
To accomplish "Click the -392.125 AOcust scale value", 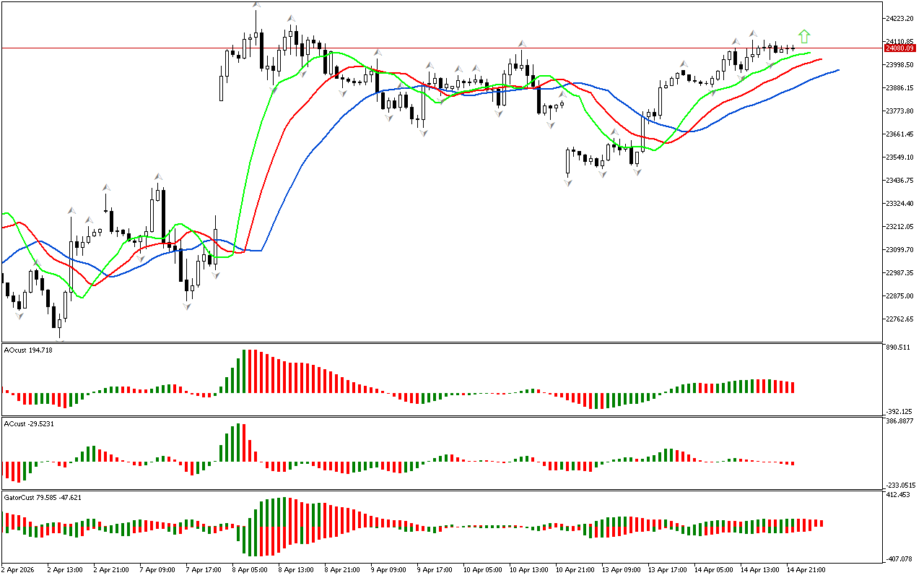I will [899, 410].
